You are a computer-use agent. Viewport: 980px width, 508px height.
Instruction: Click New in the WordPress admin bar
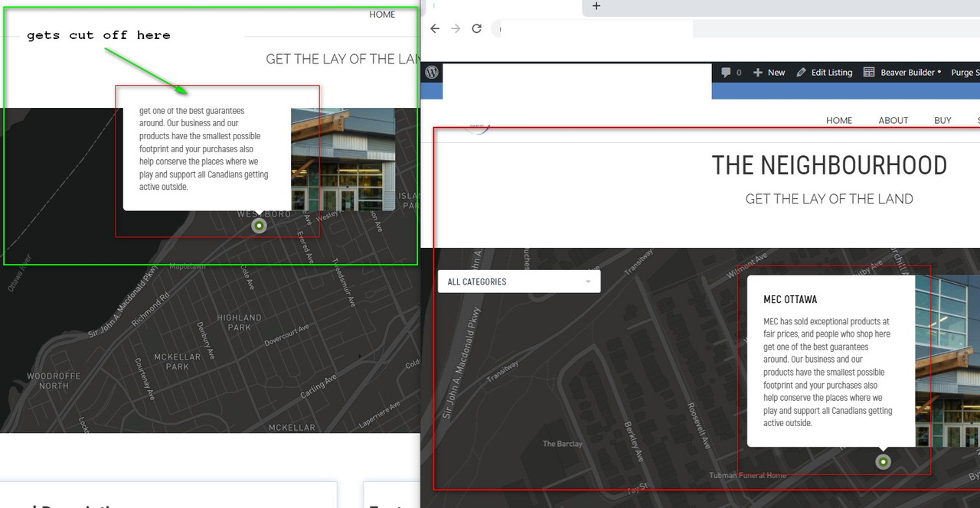tap(769, 73)
